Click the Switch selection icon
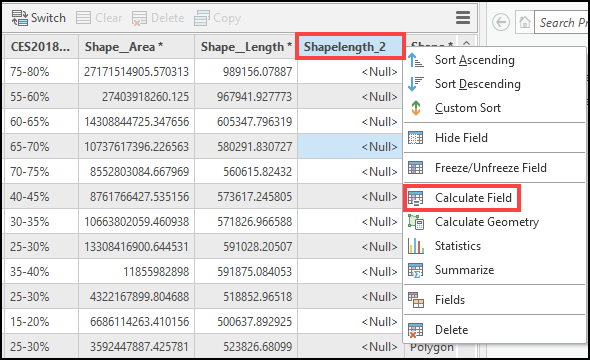The image size is (590, 360). [x=20, y=18]
